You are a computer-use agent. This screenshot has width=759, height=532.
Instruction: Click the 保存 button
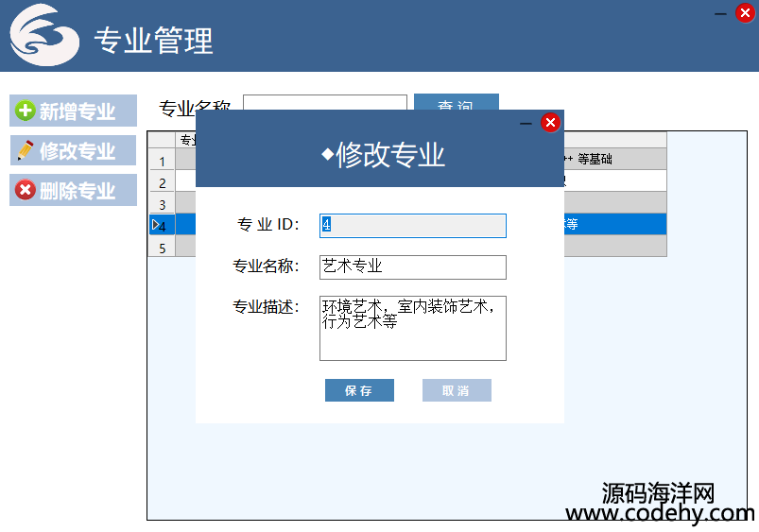(359, 390)
